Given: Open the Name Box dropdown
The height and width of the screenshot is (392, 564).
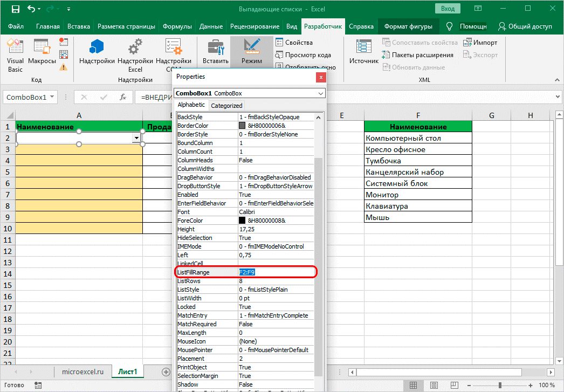Looking at the screenshot, I should pos(52,97).
